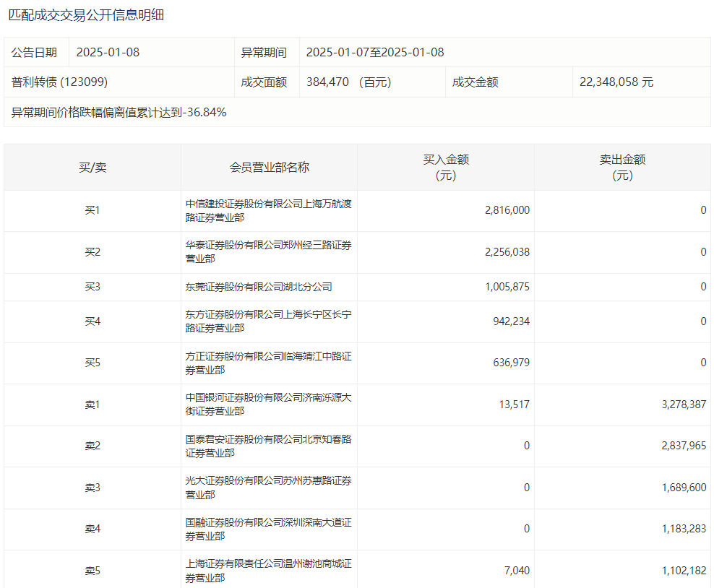Screen dimensions: 714x588
Task: Open 国泰君安证券 北京知春路 branch entry
Action: pos(268,446)
